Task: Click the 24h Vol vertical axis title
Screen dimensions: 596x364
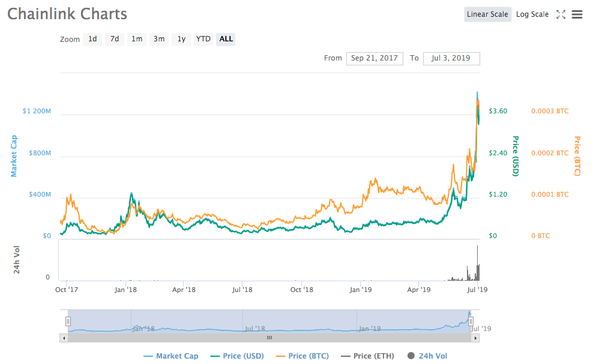Action: 16,260
